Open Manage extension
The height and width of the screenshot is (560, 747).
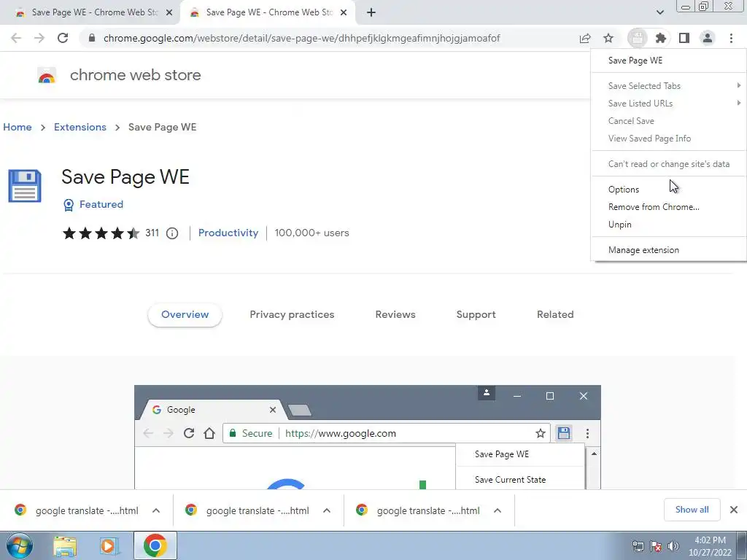coord(669,250)
